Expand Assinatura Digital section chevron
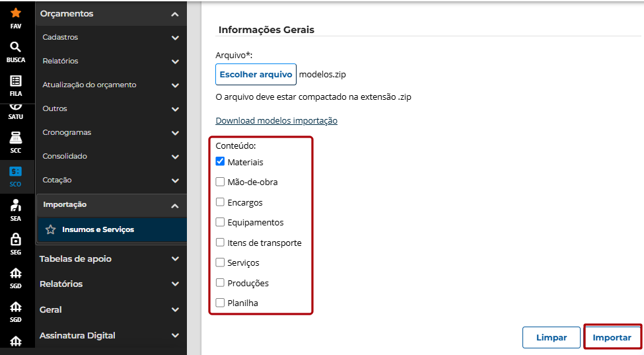Viewport: 644px width, 355px height. tap(175, 336)
